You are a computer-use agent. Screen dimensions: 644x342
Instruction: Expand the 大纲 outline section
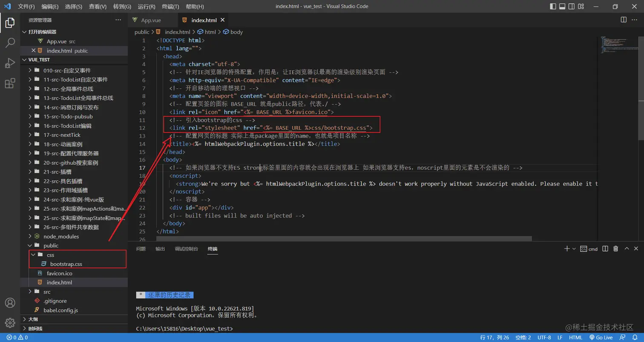(74, 319)
